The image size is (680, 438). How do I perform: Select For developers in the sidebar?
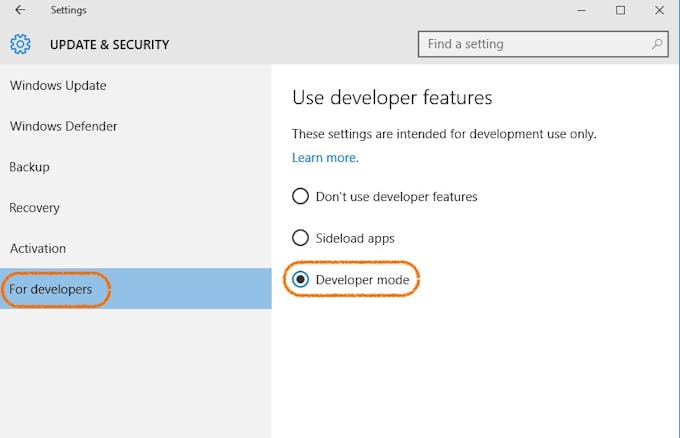[x=51, y=290]
